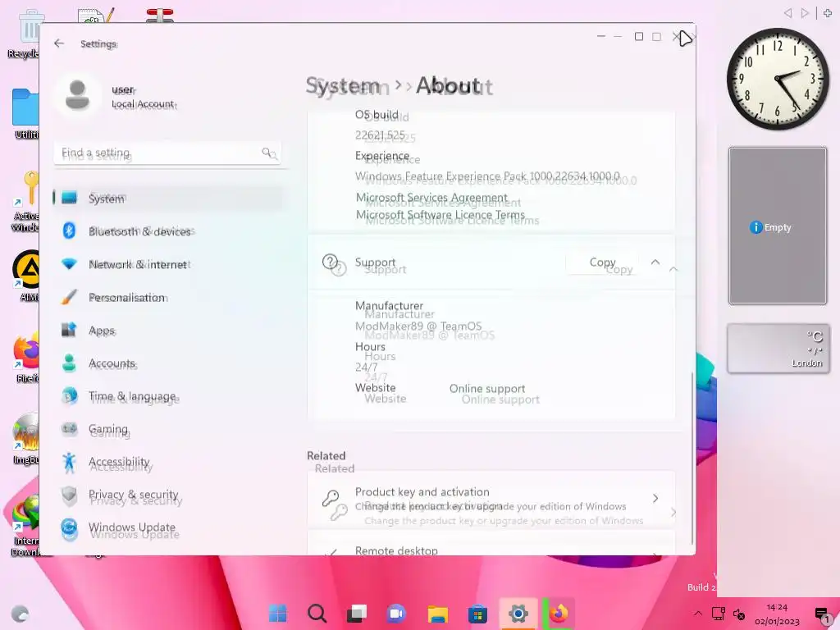The width and height of the screenshot is (840, 630).
Task: Collapse the Support section chevron
Action: [655, 262]
